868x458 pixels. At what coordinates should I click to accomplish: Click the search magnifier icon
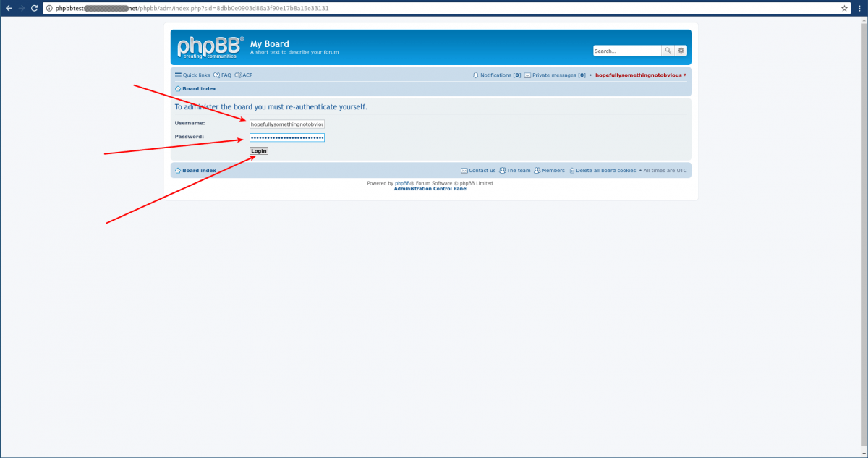668,51
